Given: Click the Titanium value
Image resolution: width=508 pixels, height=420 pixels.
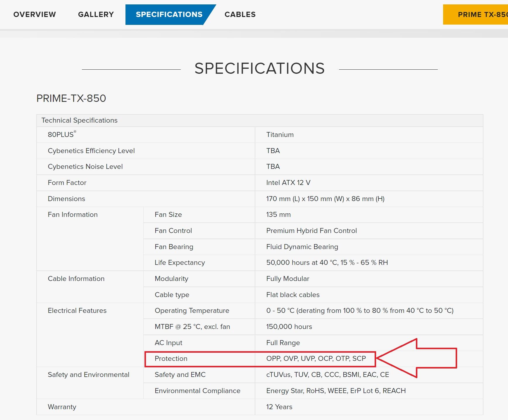Looking at the screenshot, I should pyautogui.click(x=280, y=135).
